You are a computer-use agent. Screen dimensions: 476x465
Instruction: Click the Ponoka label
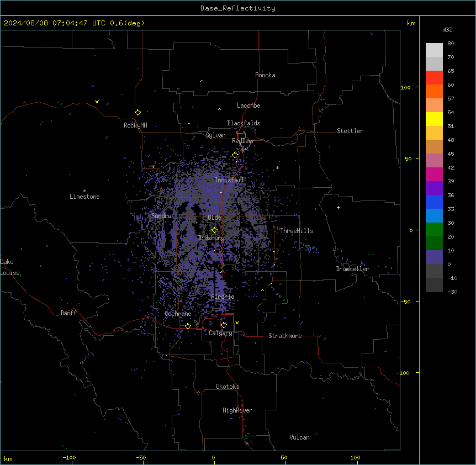pos(265,75)
